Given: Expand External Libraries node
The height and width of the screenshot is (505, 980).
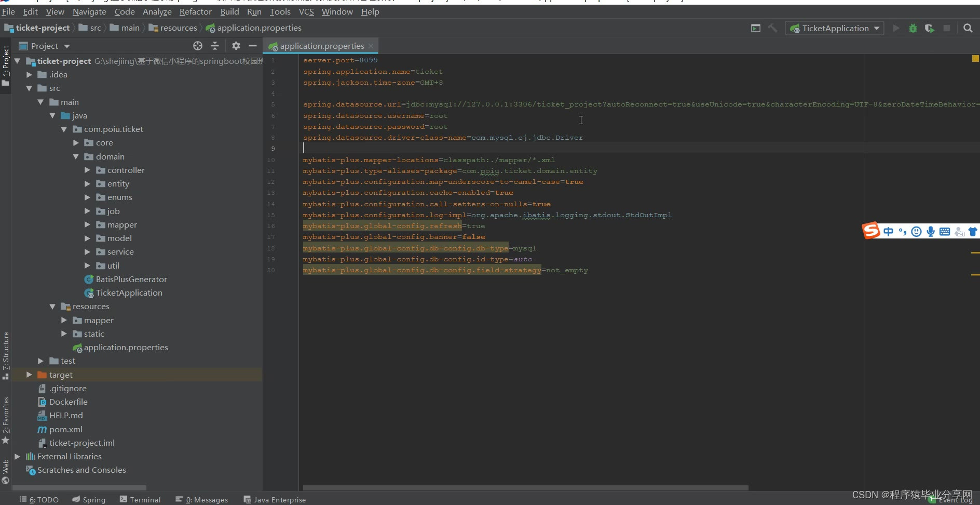Looking at the screenshot, I should [x=17, y=456].
